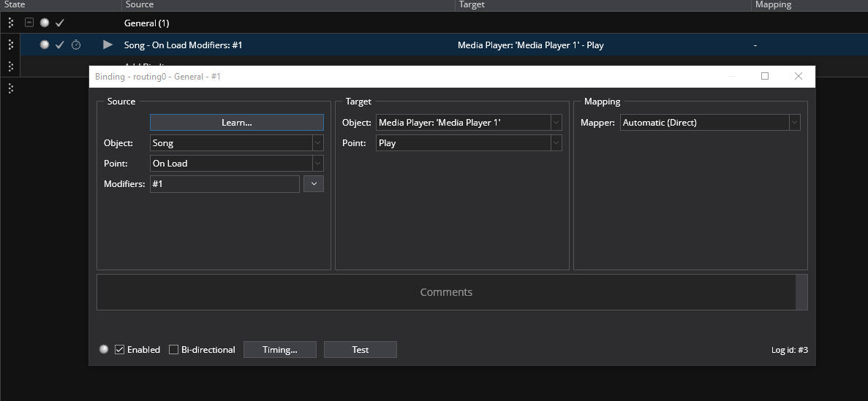Maximize the Binding dialog window

point(765,76)
